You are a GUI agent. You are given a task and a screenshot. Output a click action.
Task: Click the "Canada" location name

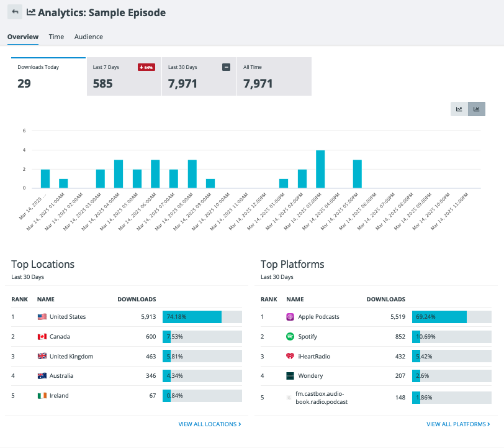pyautogui.click(x=60, y=337)
